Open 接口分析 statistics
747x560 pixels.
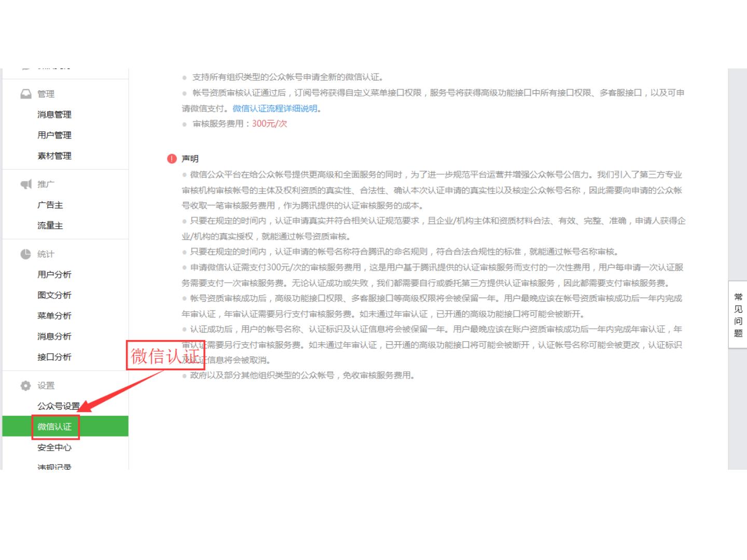pyautogui.click(x=54, y=357)
